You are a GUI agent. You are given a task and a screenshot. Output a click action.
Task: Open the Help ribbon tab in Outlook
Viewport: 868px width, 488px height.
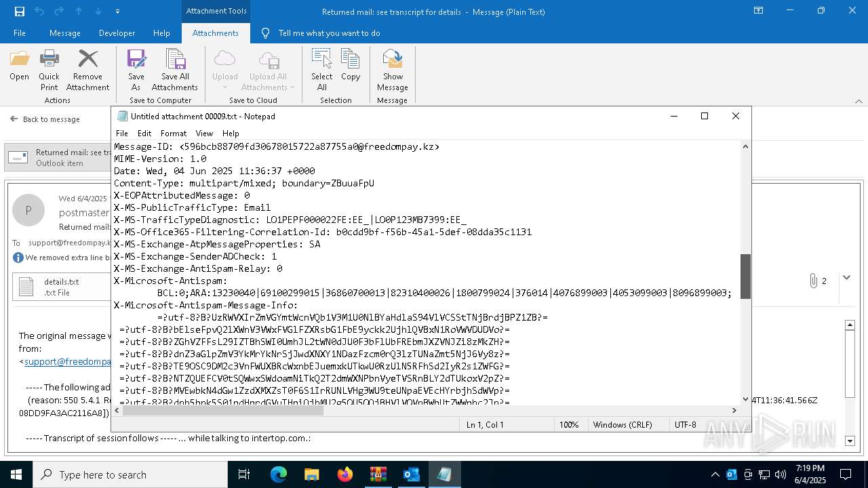tap(161, 33)
